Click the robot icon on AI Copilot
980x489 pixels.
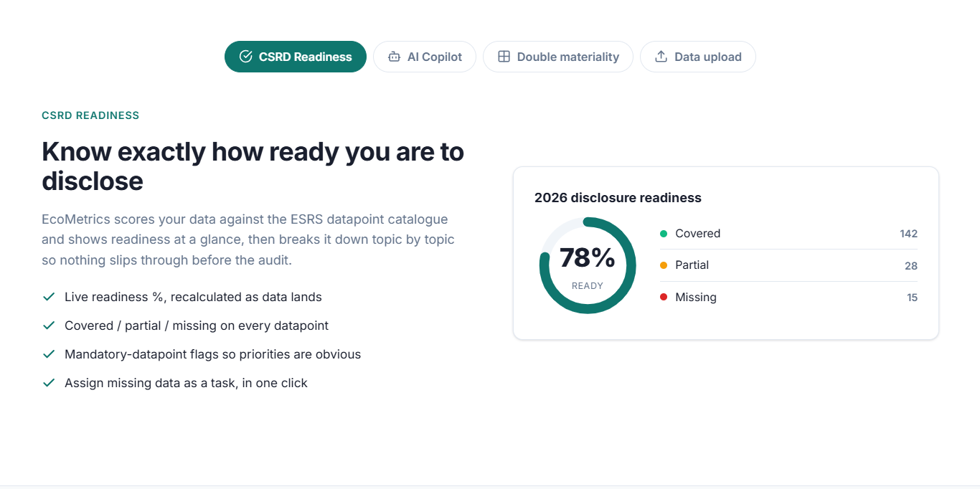tap(394, 57)
